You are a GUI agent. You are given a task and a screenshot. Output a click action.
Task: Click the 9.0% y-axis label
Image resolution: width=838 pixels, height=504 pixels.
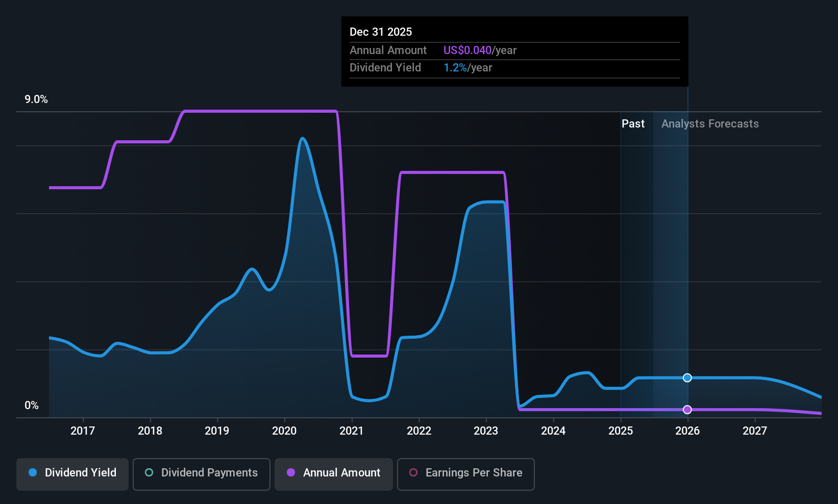36,99
